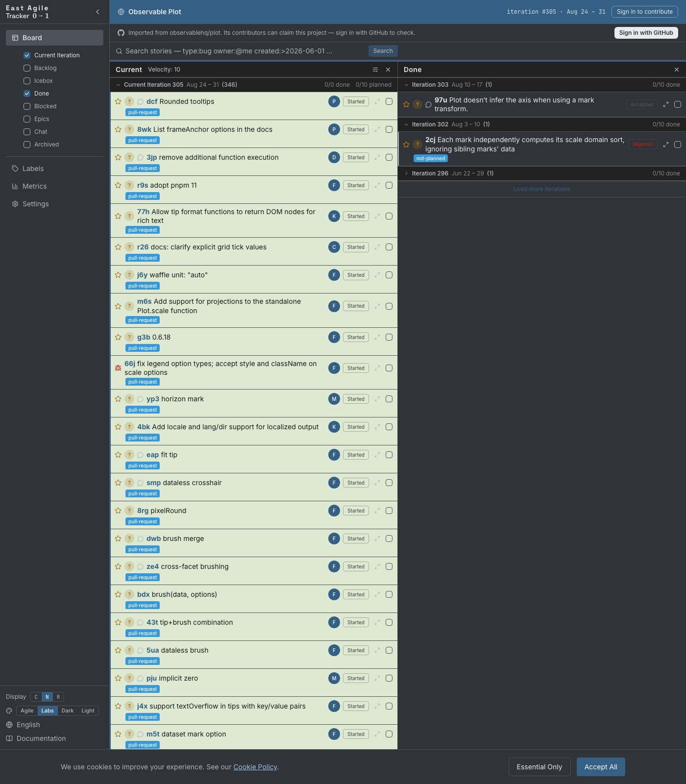The height and width of the screenshot is (784, 686).
Task: Close the Current panel
Action: click(x=388, y=70)
